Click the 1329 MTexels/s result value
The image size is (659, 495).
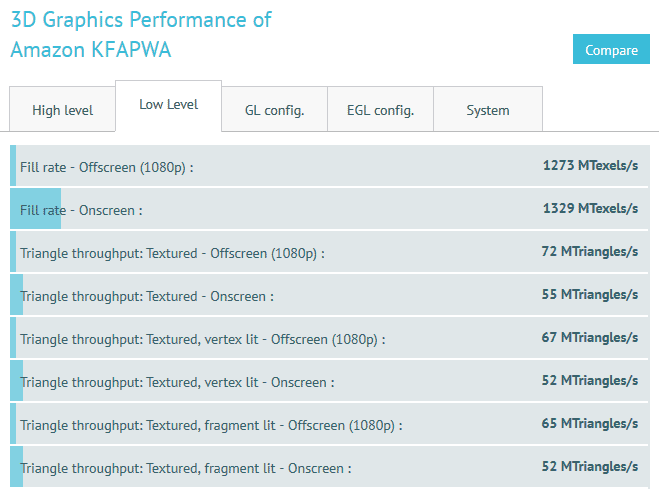pos(590,209)
